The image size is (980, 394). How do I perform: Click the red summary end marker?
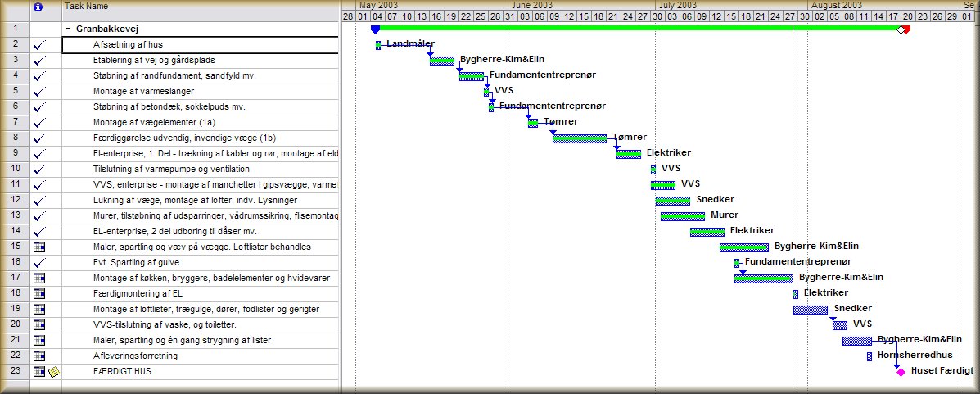[x=905, y=29]
